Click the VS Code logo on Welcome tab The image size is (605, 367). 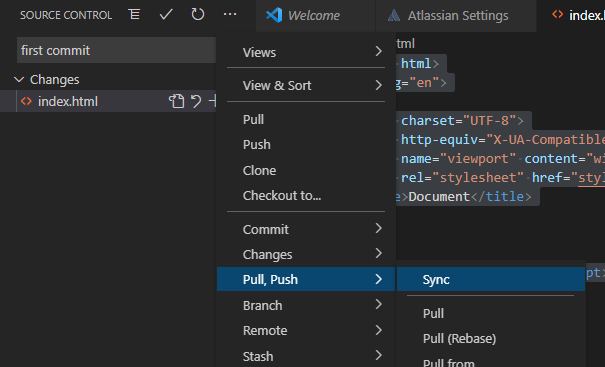coord(274,15)
